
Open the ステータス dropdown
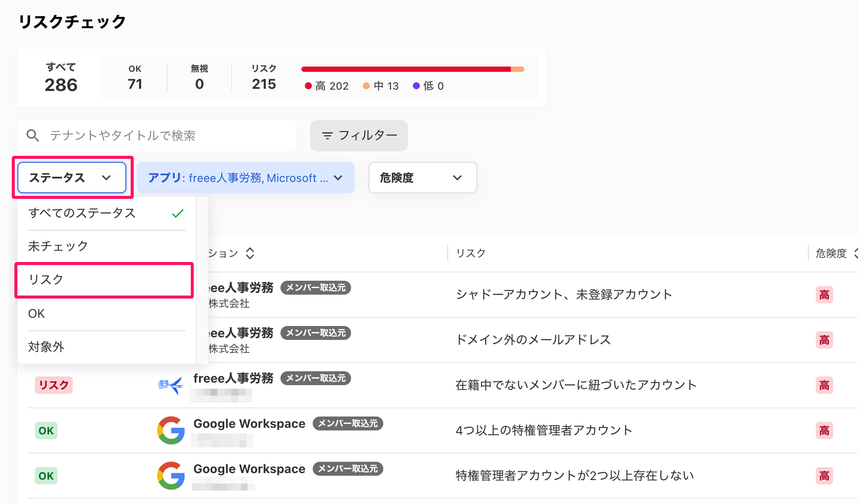pos(72,178)
